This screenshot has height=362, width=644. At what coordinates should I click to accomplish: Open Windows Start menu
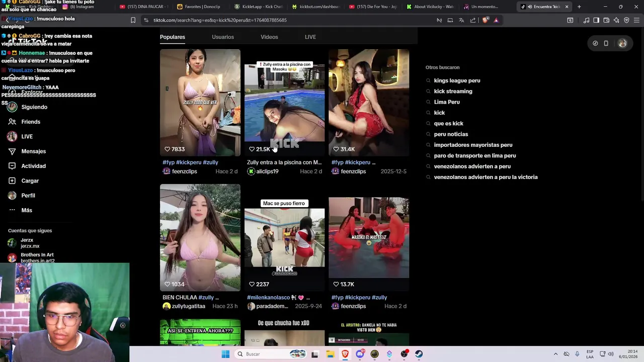coord(225,354)
